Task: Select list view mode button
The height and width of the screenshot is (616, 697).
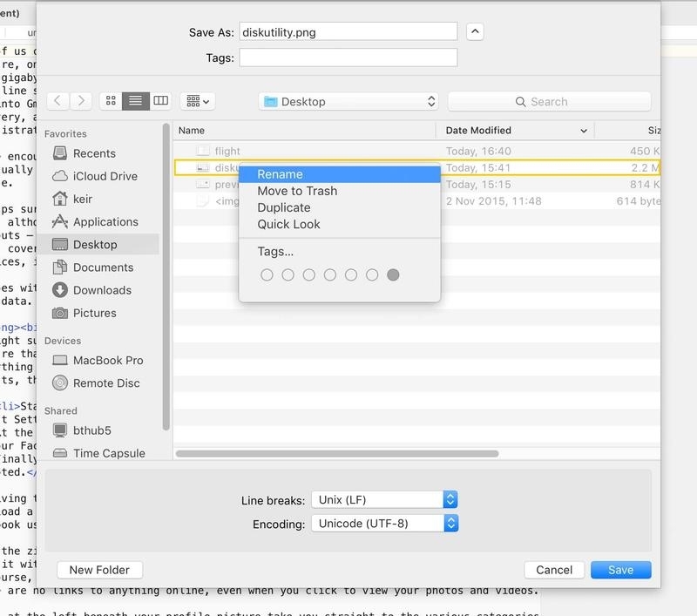Action: click(136, 101)
